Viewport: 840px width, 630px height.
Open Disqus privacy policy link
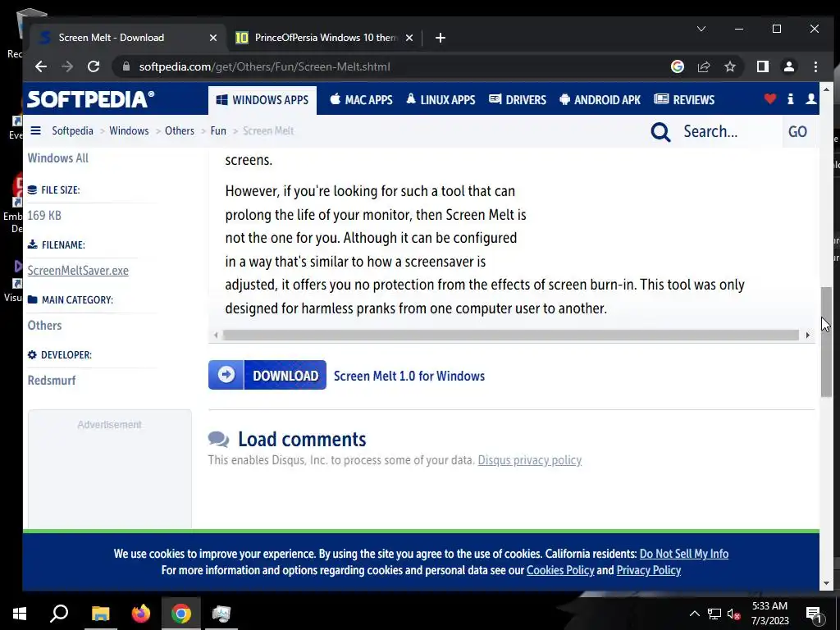[530, 460]
